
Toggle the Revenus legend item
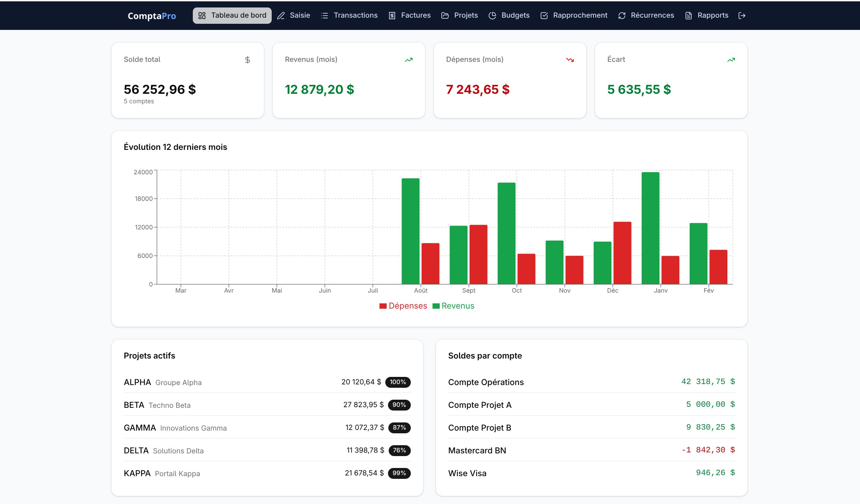(453, 306)
